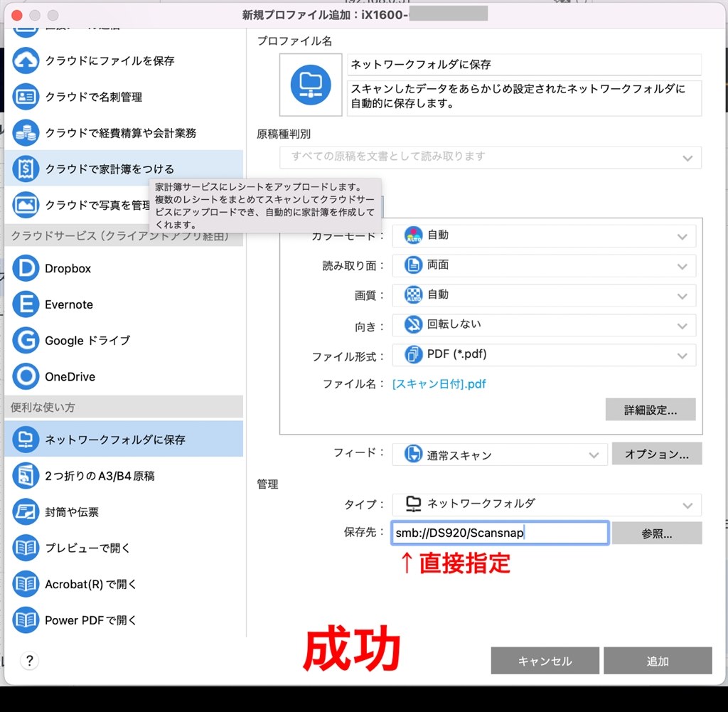Select Evernote profile entry
This screenshot has width=728, height=712.
[124, 304]
